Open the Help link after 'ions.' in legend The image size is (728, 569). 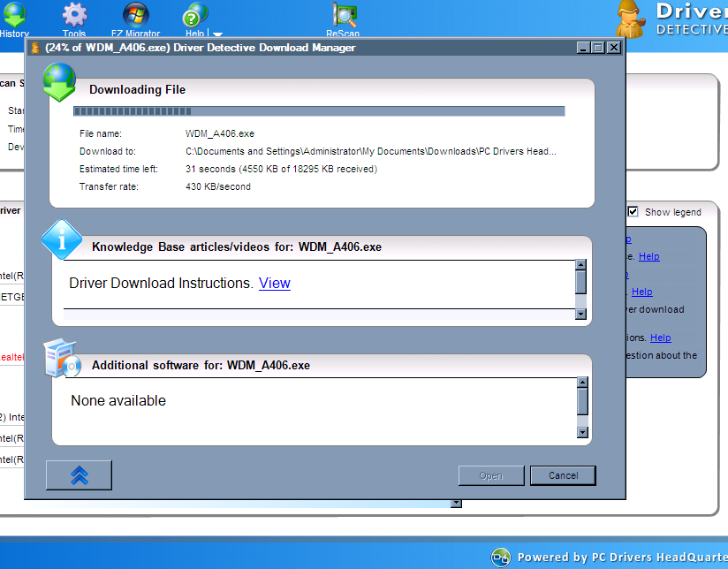point(661,338)
